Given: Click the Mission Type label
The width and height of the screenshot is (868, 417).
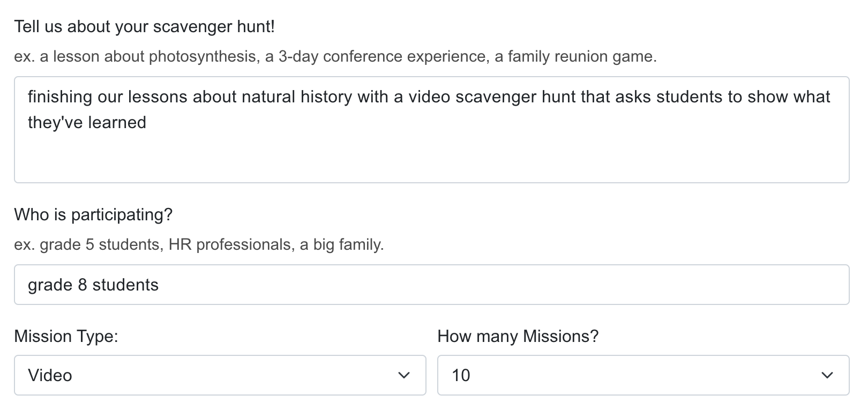Looking at the screenshot, I should pyautogui.click(x=66, y=337).
